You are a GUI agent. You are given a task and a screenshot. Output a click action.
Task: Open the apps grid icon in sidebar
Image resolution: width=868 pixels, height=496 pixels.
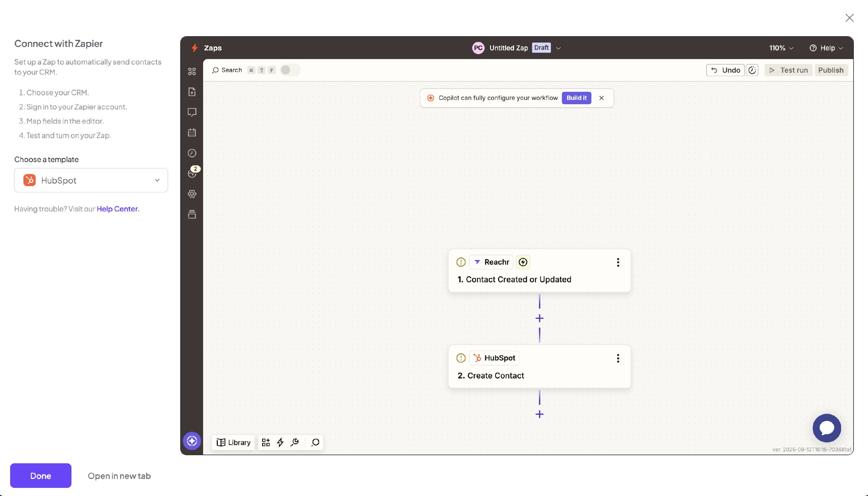click(192, 71)
